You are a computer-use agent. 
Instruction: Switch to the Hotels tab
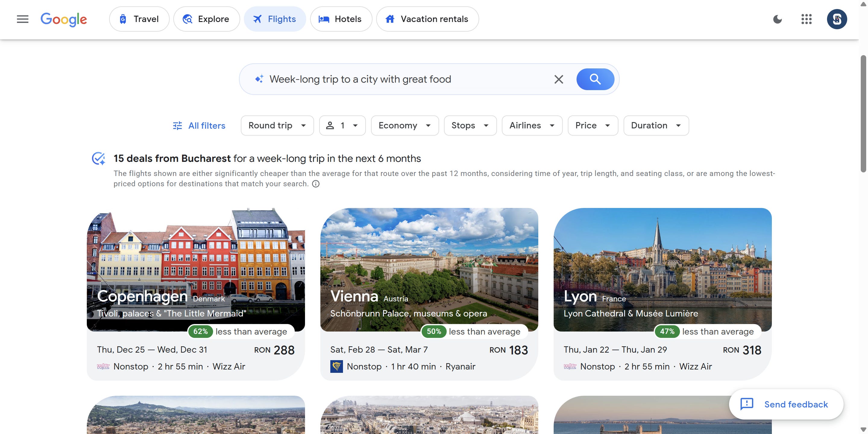(x=341, y=19)
